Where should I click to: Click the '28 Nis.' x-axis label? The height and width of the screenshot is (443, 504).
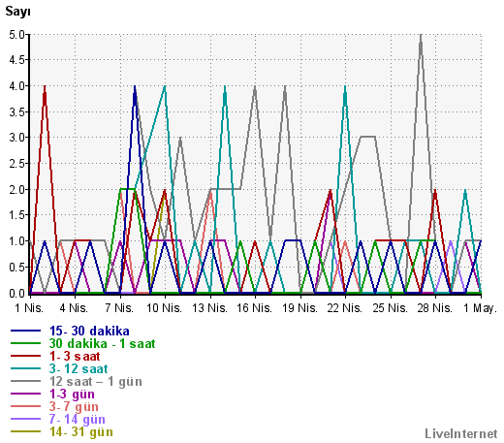coord(435,308)
